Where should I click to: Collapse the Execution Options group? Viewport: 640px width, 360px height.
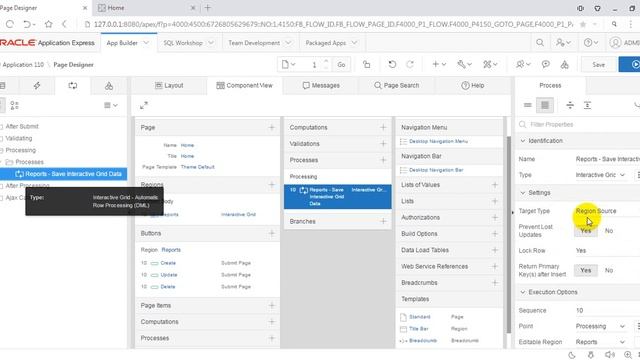click(x=523, y=292)
